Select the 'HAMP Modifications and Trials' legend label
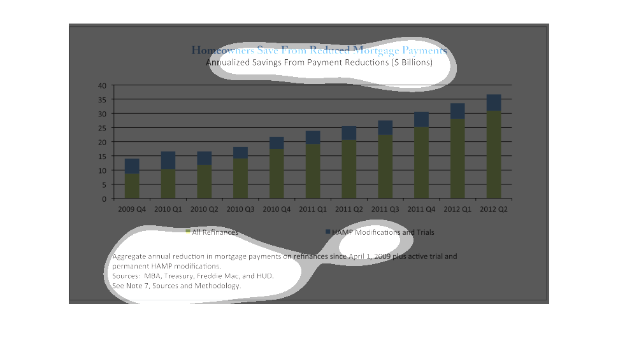This screenshot has height=364, width=618. 383,232
